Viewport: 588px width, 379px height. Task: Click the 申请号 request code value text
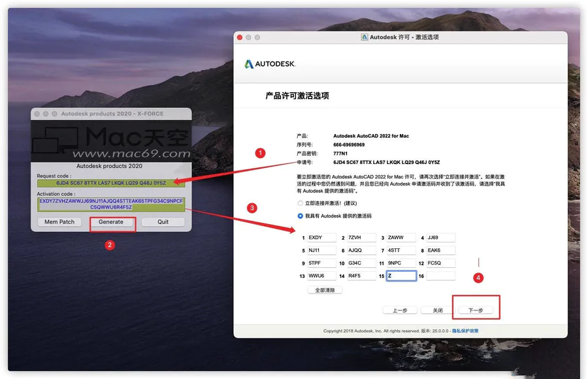click(x=386, y=163)
